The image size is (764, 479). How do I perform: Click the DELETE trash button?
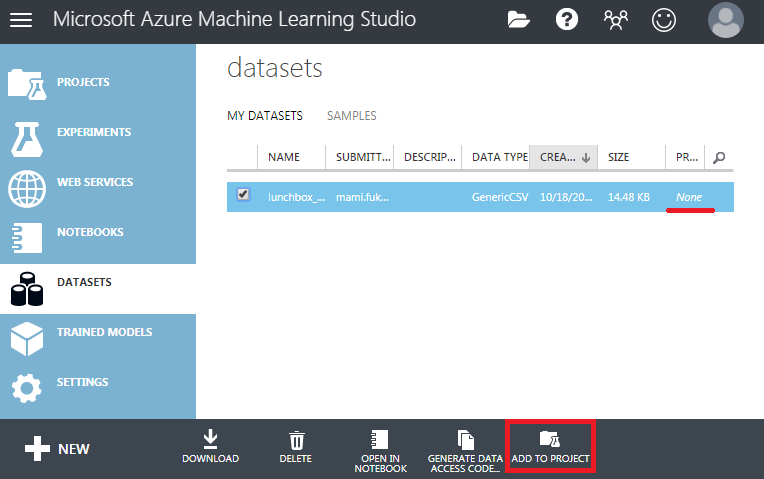[296, 446]
